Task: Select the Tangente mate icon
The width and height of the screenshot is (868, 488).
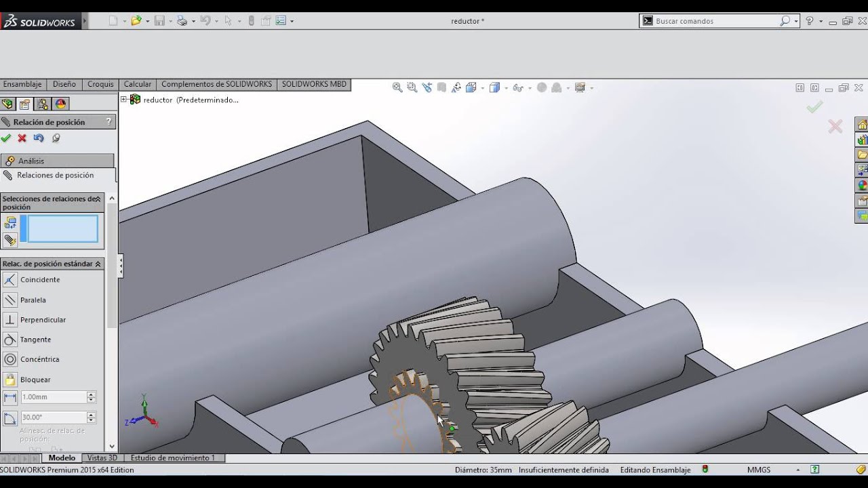Action: (10, 340)
